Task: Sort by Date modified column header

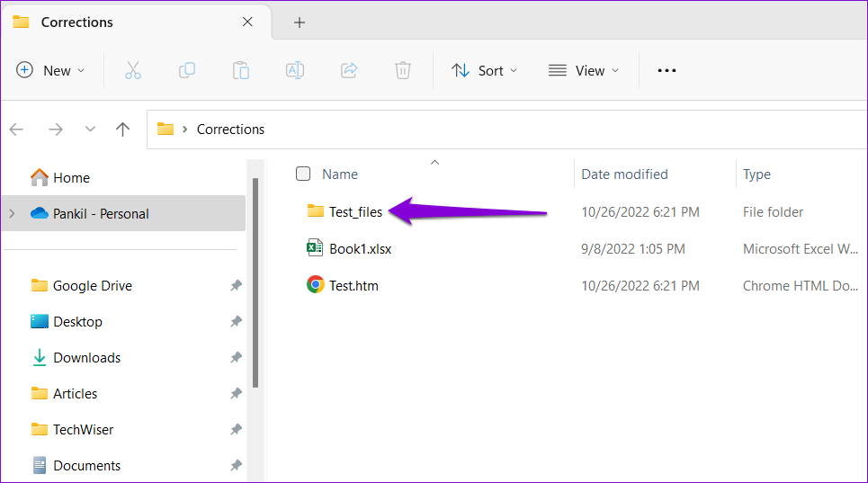Action: [624, 174]
